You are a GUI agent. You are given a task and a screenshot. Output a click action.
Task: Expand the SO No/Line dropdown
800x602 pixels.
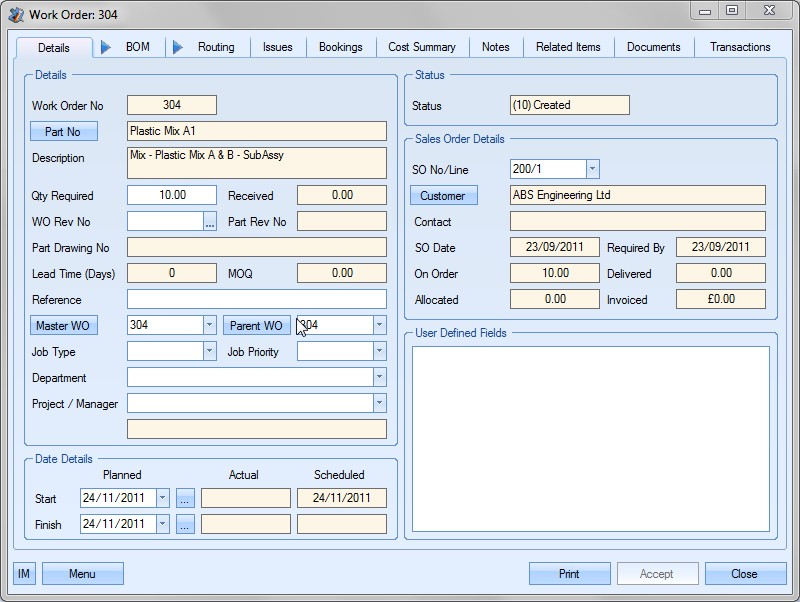[592, 169]
